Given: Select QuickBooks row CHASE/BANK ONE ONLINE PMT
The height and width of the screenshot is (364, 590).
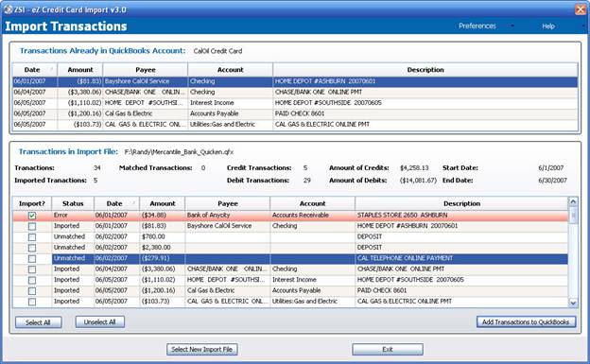Looking at the screenshot, I should [295, 93].
